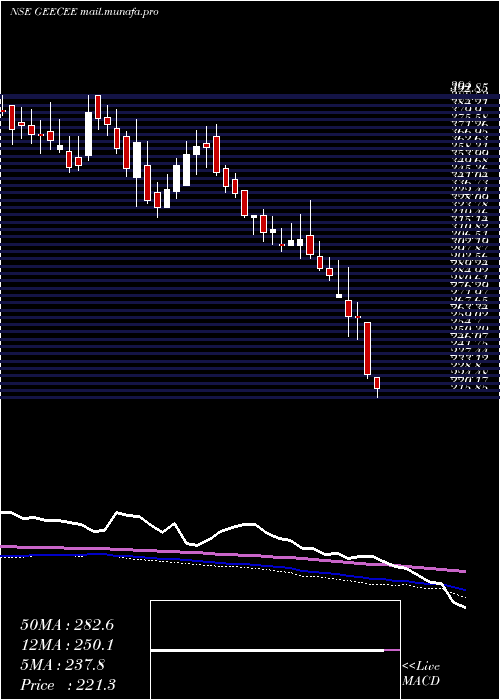This screenshot has width=500, height=700.
Task: Click the '50MA : 282.6' readout
Action: click(x=67, y=625)
